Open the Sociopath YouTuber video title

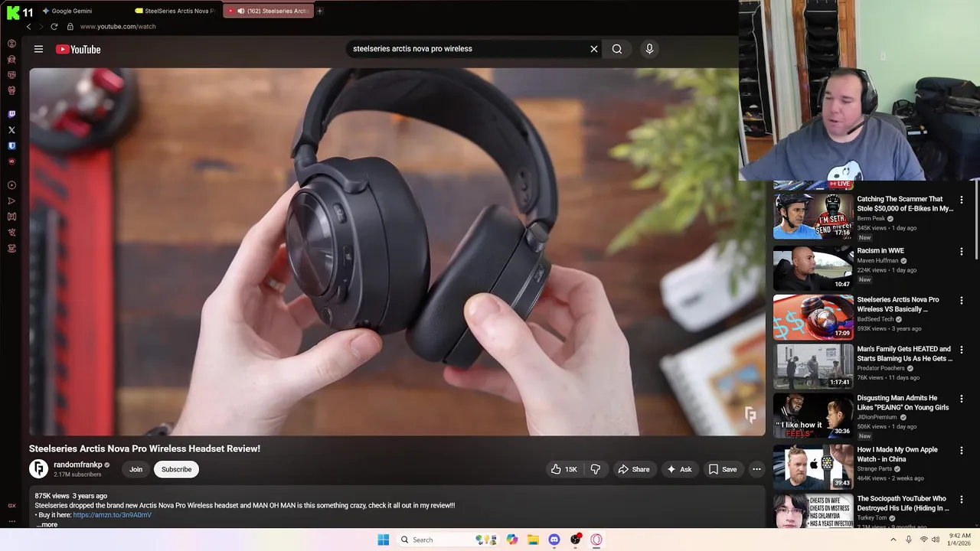coord(903,504)
